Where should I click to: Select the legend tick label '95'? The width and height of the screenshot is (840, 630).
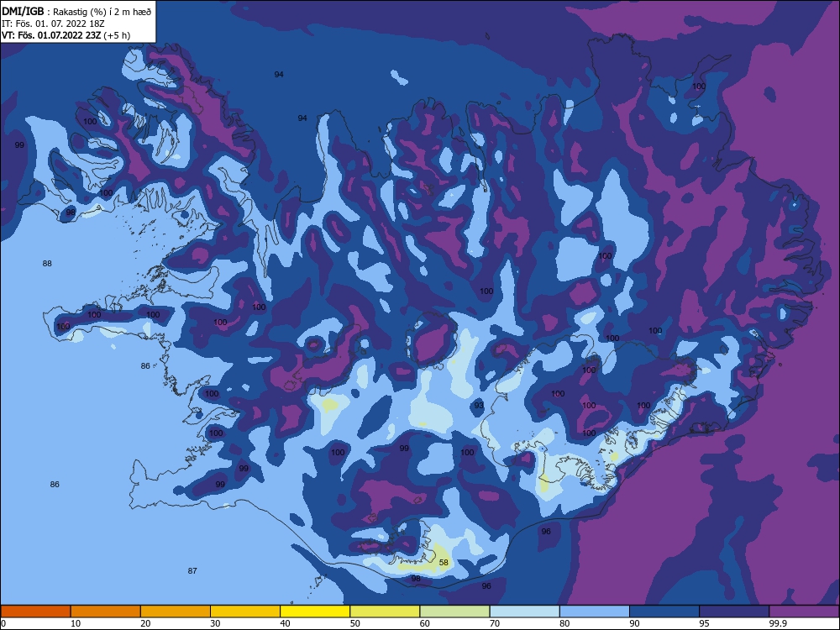click(705, 623)
